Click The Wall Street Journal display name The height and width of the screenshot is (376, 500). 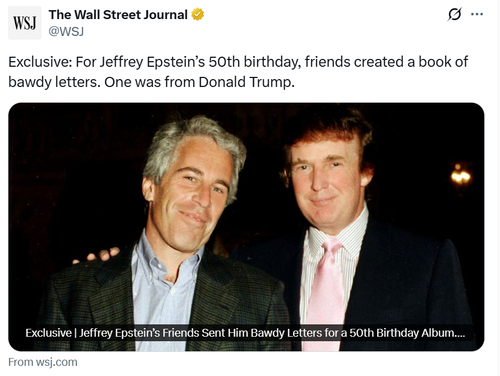tap(118, 15)
